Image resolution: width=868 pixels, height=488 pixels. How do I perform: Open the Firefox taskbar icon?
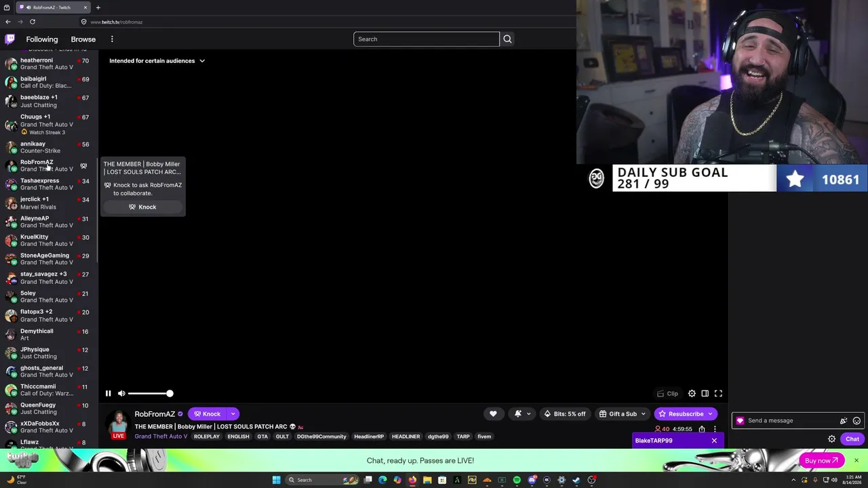(x=412, y=480)
